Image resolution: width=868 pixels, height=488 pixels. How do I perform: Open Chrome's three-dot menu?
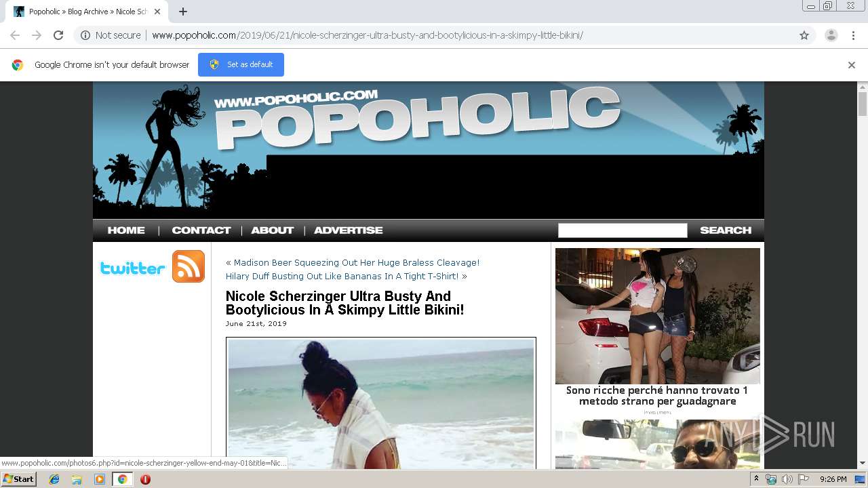[x=853, y=35]
